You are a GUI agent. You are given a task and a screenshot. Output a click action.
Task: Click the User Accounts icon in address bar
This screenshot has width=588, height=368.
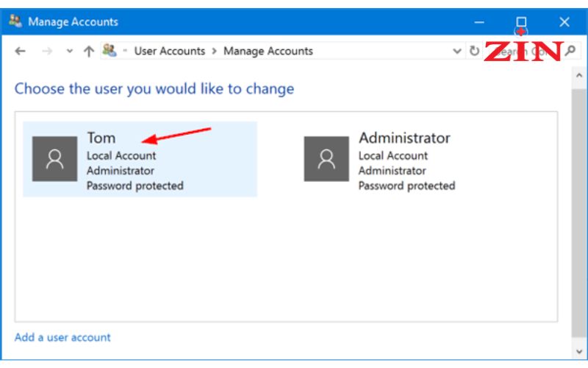point(110,50)
